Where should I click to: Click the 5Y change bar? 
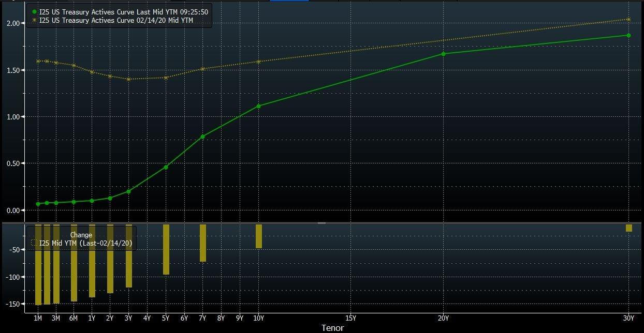[x=166, y=249]
